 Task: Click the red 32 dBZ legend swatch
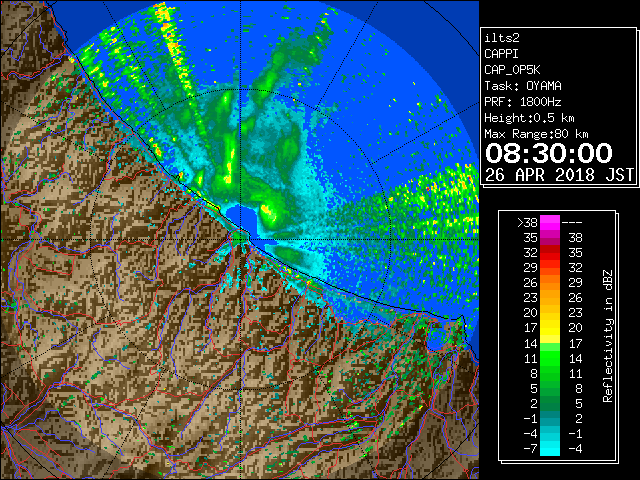(x=550, y=253)
